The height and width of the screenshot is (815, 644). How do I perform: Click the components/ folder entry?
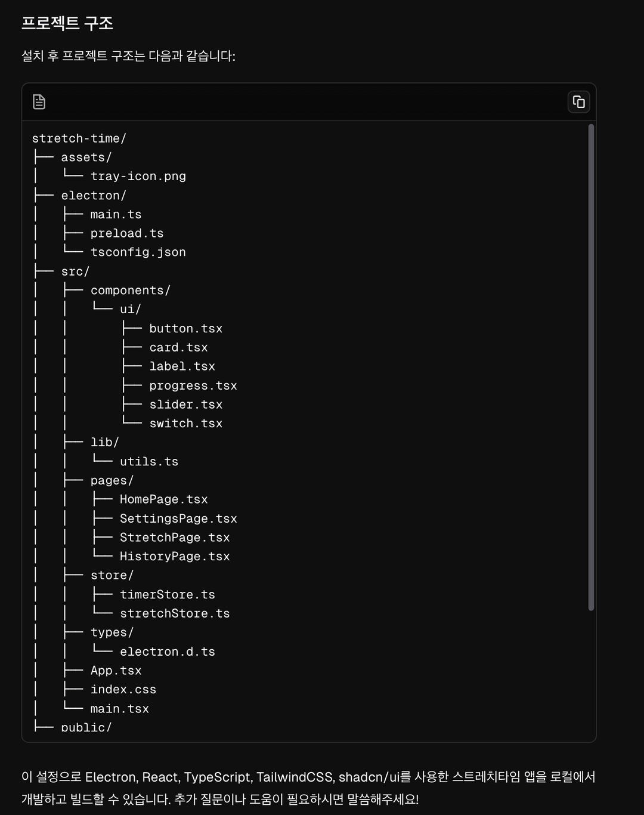[130, 291]
